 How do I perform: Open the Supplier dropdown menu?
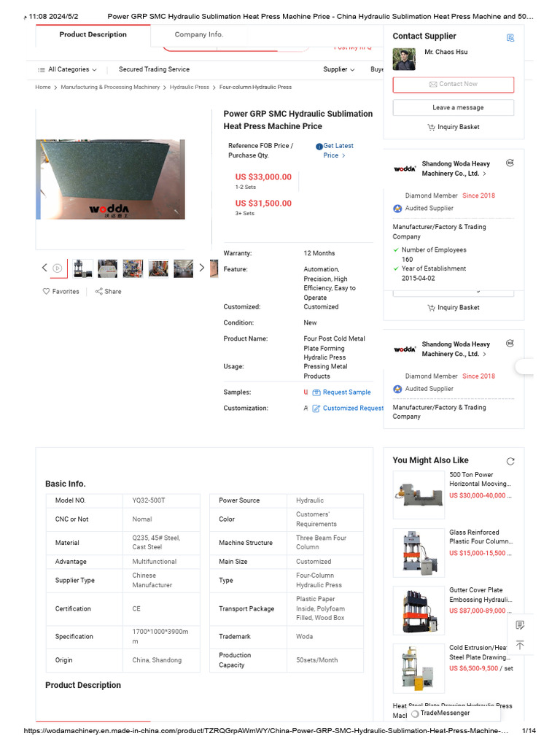[339, 69]
